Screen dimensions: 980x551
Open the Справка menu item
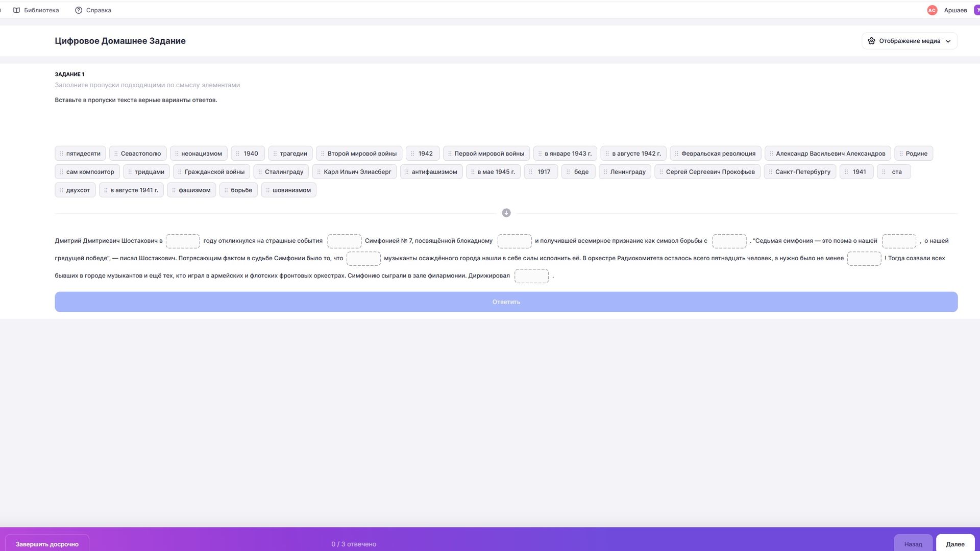(x=93, y=10)
